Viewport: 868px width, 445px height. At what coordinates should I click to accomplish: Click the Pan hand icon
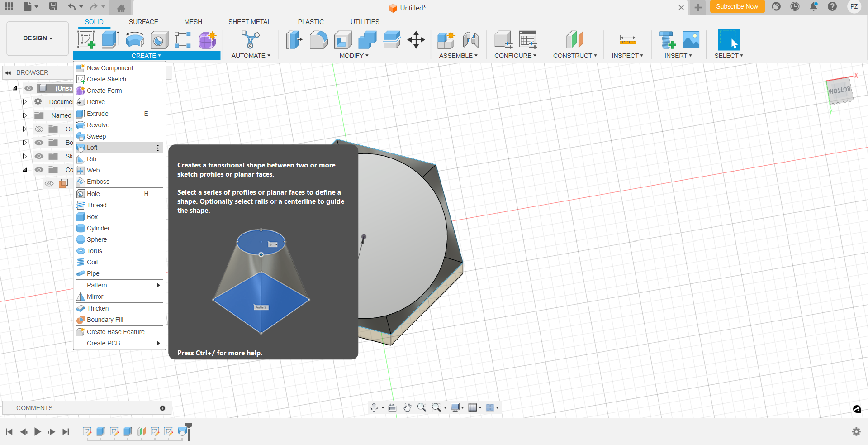(407, 407)
